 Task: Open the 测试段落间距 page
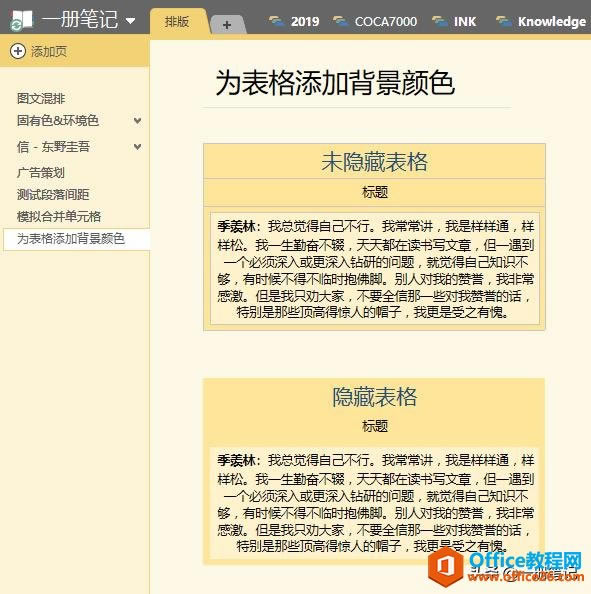(53, 195)
